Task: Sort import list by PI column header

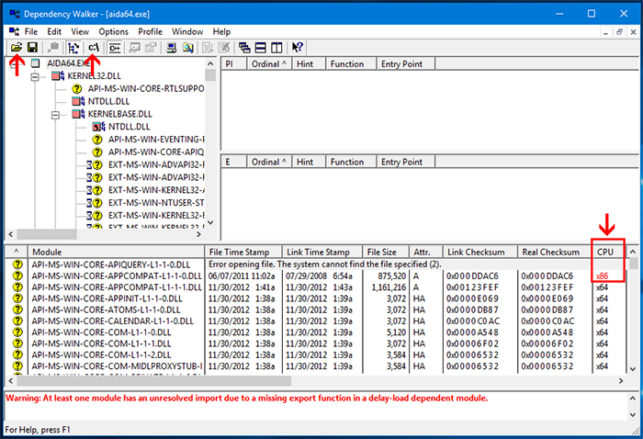Action: (234, 64)
